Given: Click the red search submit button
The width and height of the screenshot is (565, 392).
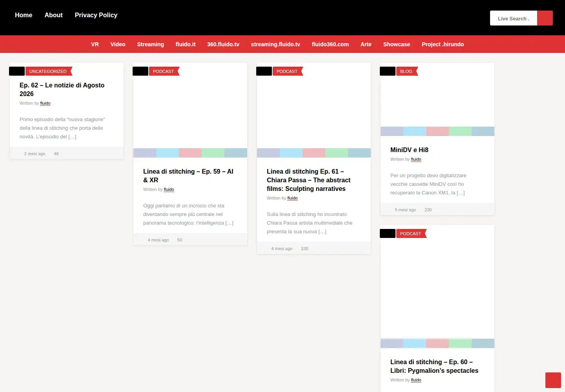Looking at the screenshot, I should click(545, 18).
